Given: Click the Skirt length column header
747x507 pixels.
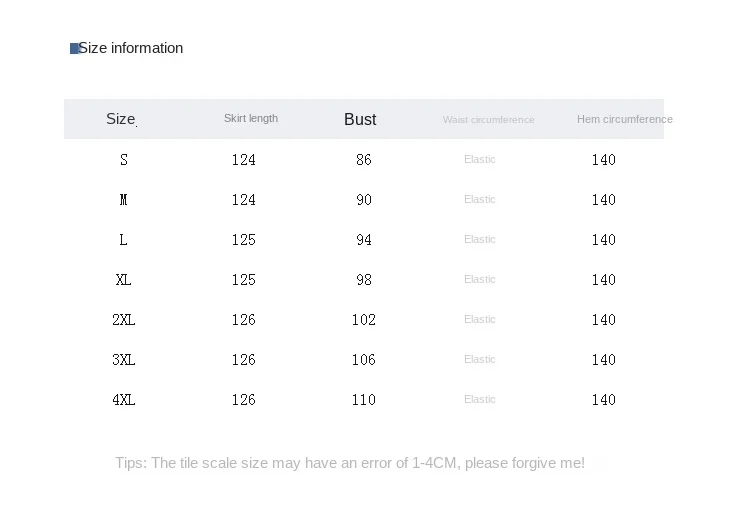Looking at the screenshot, I should [251, 118].
